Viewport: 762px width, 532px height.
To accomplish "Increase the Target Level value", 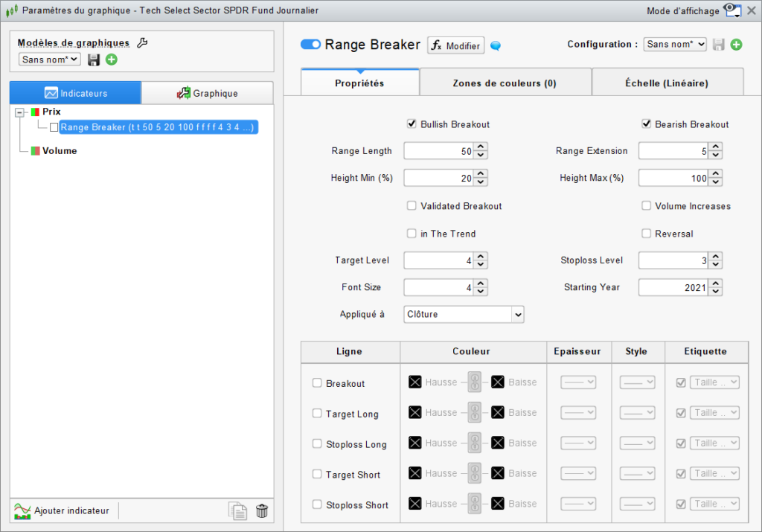I will 481,256.
